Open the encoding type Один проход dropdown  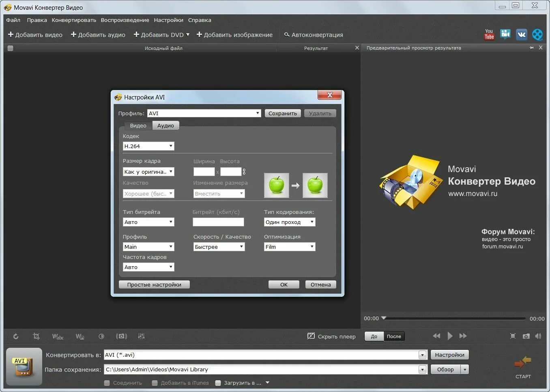pos(290,222)
